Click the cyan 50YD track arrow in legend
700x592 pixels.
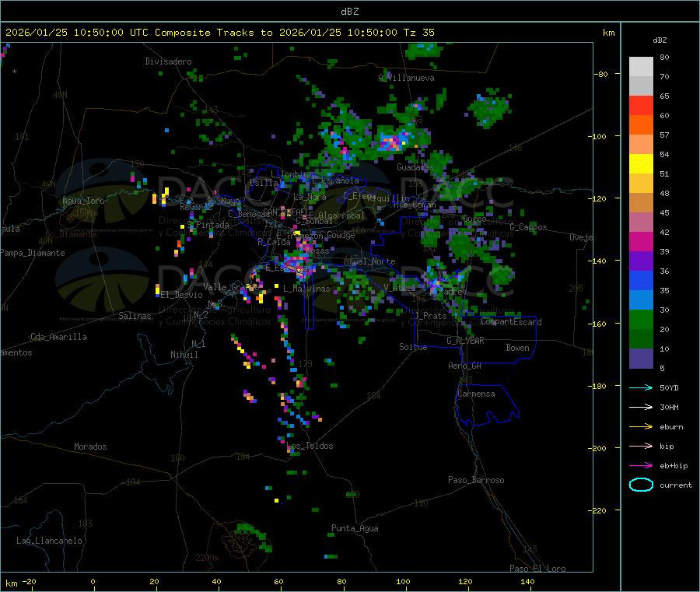(x=641, y=387)
